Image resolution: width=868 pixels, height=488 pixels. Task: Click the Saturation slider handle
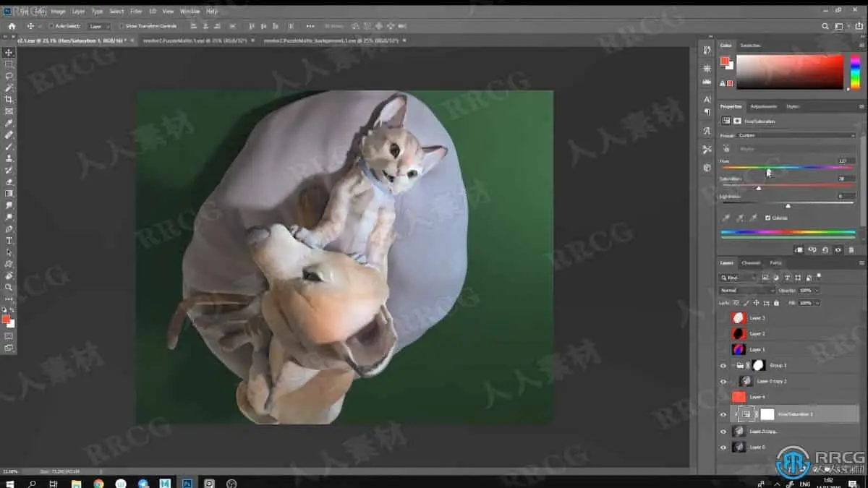click(x=758, y=188)
